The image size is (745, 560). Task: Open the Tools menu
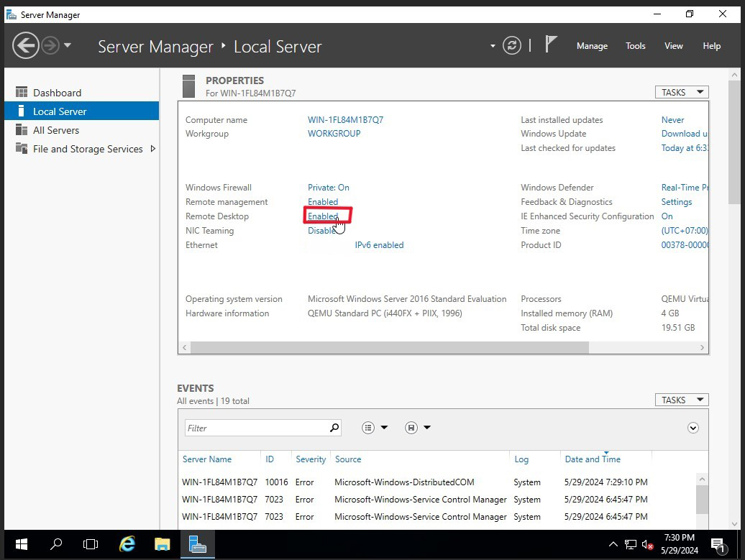[635, 45]
